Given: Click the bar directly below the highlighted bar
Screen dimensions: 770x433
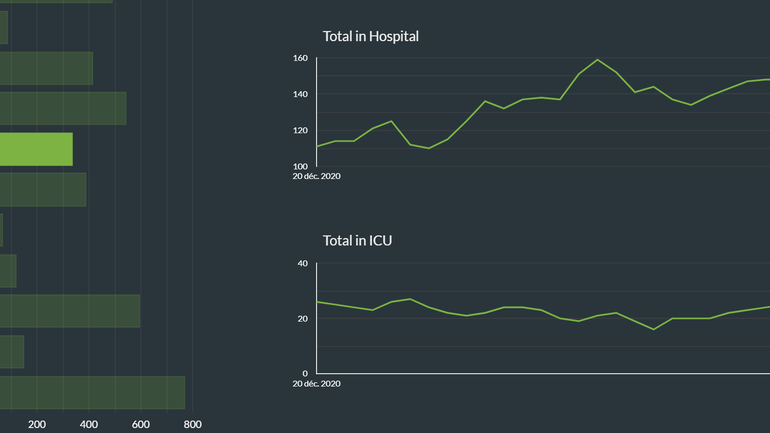Looking at the screenshot, I should (x=43, y=189).
